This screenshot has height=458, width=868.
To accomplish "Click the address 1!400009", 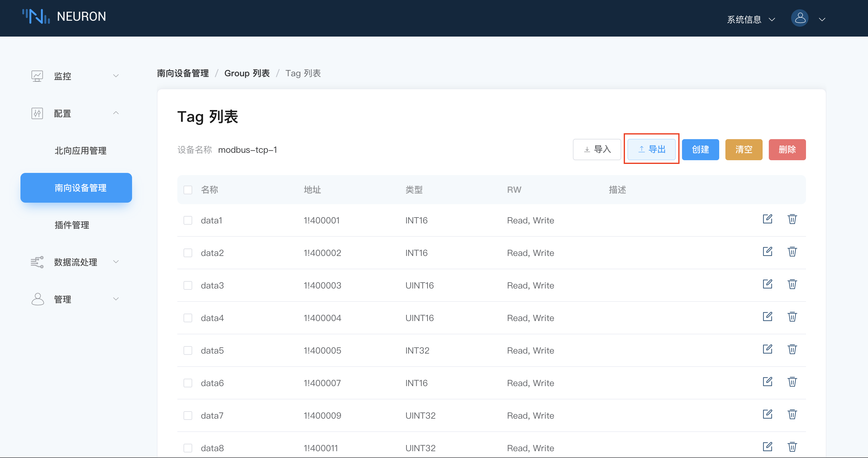I will (x=322, y=416).
